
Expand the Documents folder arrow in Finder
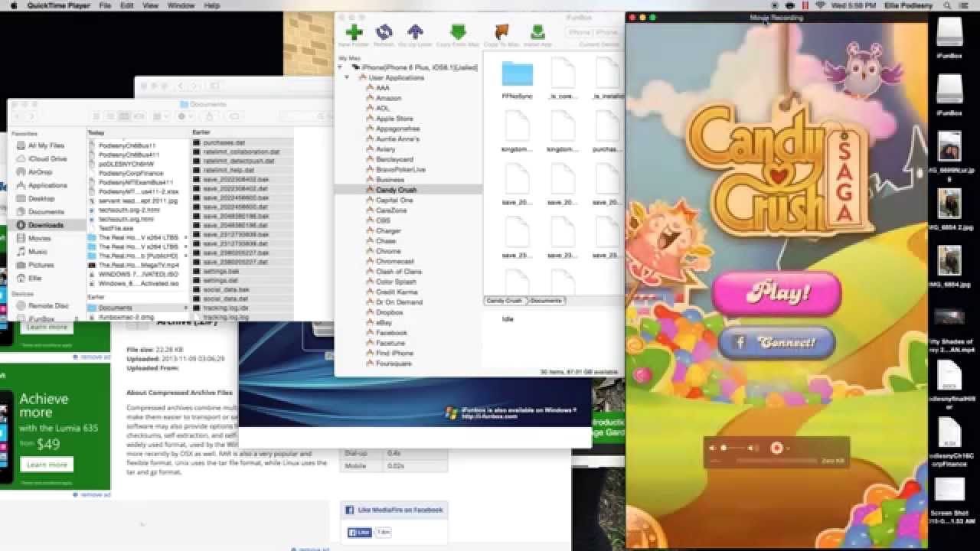186,308
